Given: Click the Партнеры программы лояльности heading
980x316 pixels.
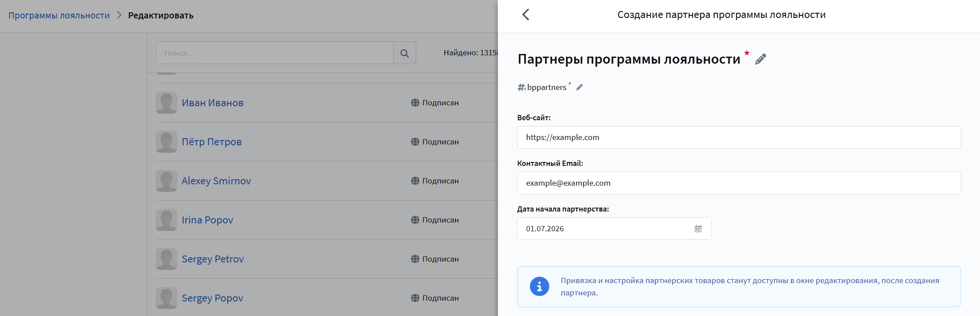Looking at the screenshot, I should (x=629, y=59).
